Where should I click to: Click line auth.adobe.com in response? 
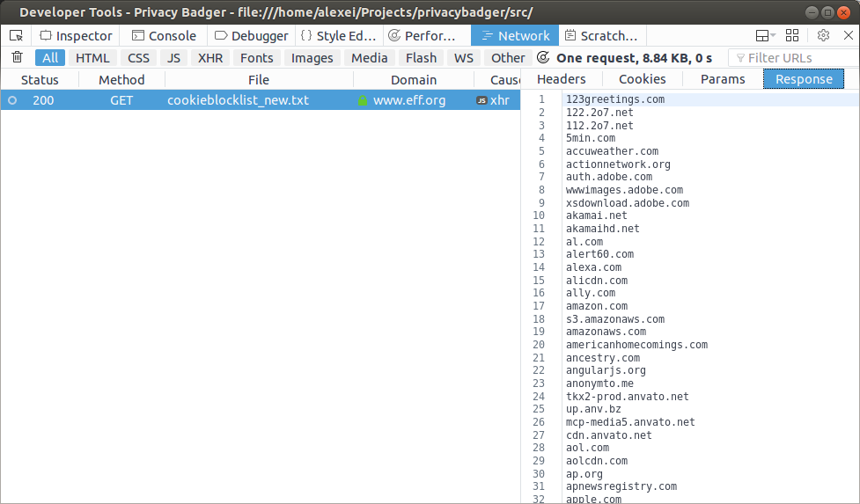click(609, 177)
